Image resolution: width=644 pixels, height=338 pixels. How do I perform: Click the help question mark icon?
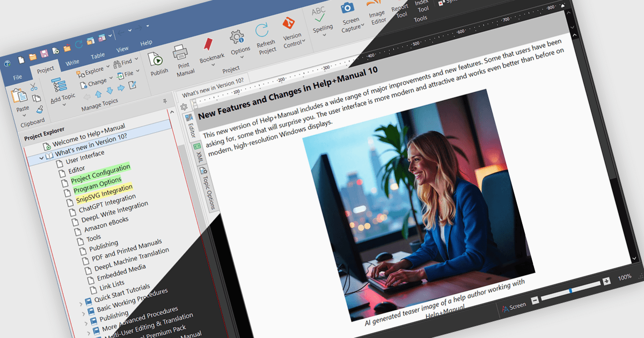8,63
